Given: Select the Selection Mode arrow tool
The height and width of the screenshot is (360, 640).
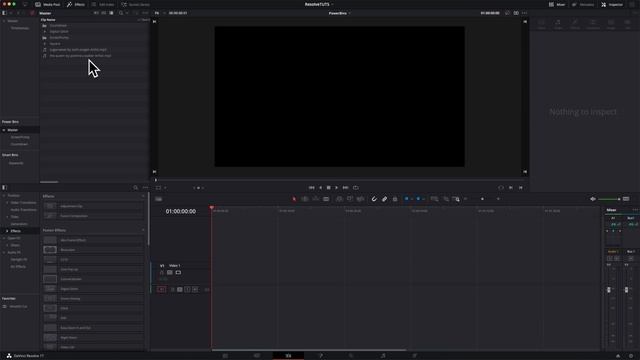Looking at the screenshot, I should (294, 199).
